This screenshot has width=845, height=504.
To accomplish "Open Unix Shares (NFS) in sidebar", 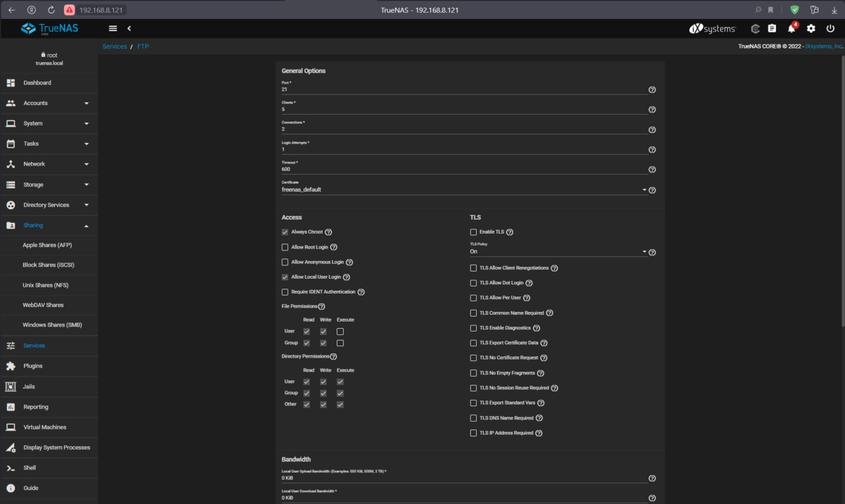I will (x=49, y=285).
